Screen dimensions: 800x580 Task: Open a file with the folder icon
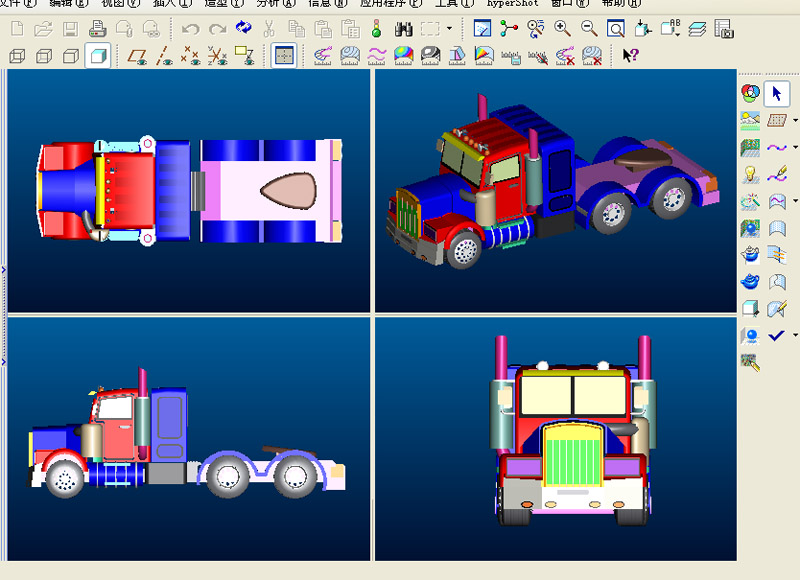pyautogui.click(x=43, y=29)
